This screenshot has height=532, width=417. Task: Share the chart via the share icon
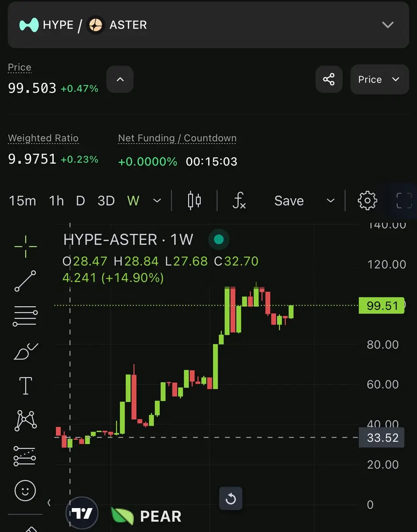pyautogui.click(x=329, y=80)
